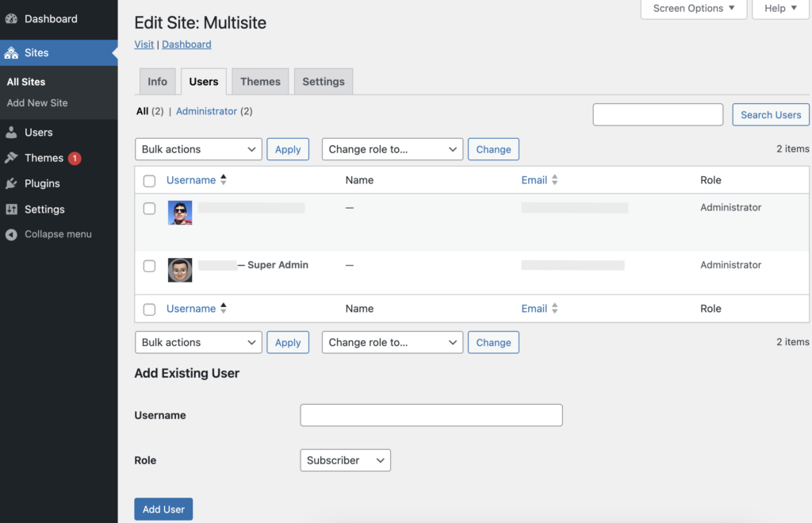
Task: Open the bottom Change role to dropdown
Action: 393,343
